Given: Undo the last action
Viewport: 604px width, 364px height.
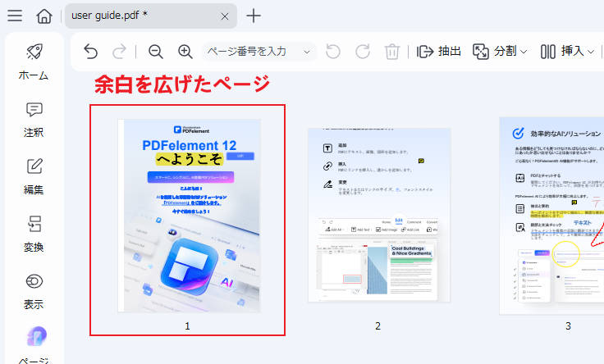Looking at the screenshot, I should pos(91,51).
